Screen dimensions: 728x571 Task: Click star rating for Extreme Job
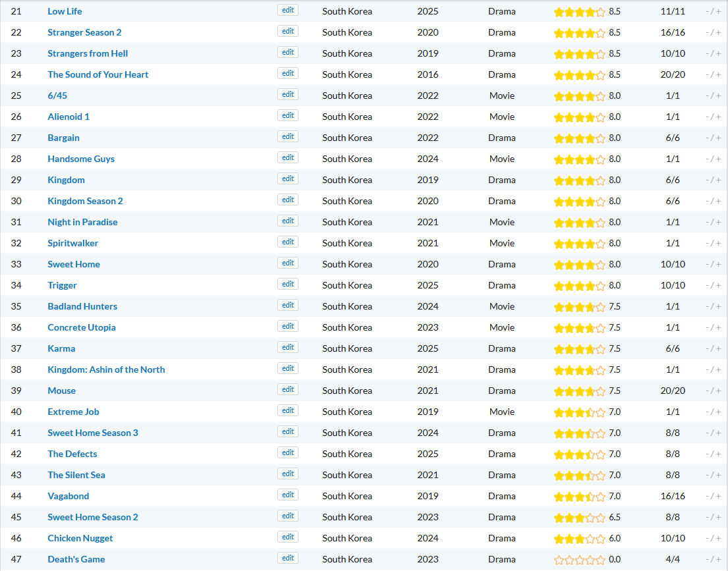[579, 412]
